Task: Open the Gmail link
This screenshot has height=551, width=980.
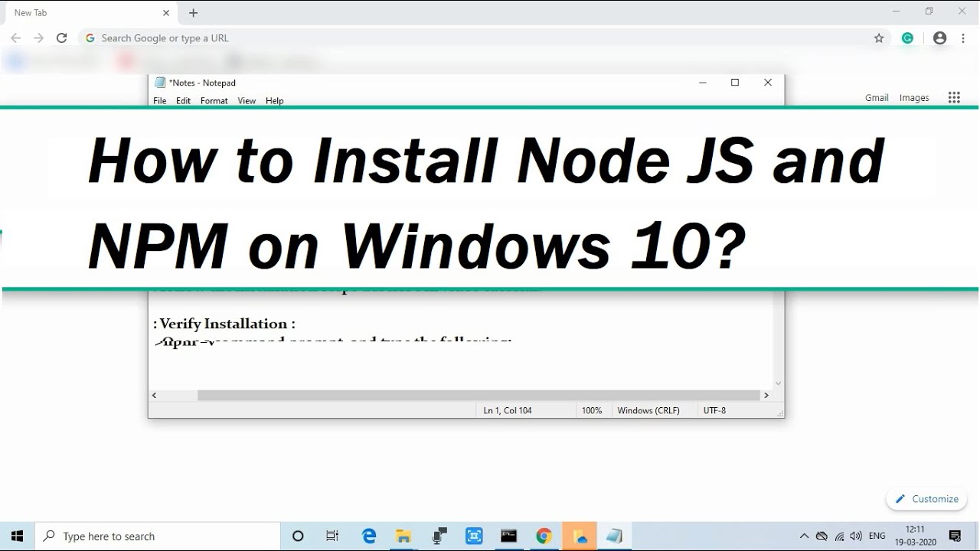Action: (877, 98)
